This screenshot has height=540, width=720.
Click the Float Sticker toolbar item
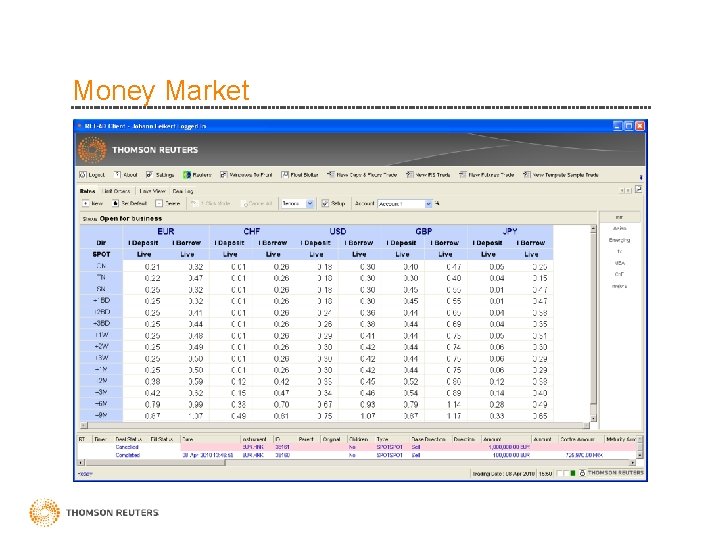click(x=300, y=175)
